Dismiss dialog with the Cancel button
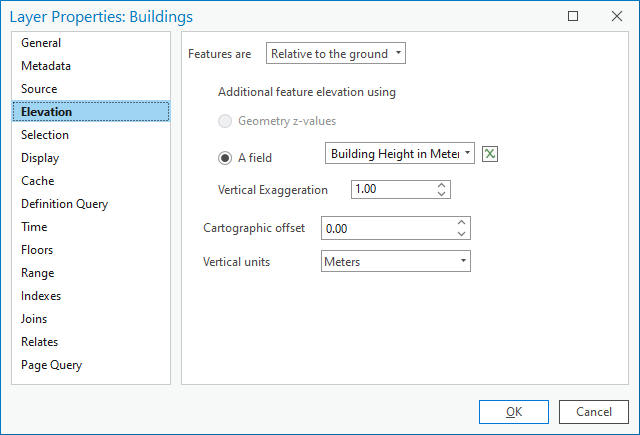This screenshot has height=435, width=640. click(x=593, y=412)
